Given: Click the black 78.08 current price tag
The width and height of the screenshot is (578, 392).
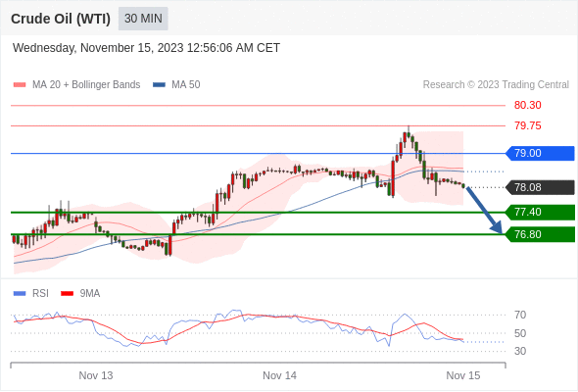Looking at the screenshot, I should tap(540, 187).
